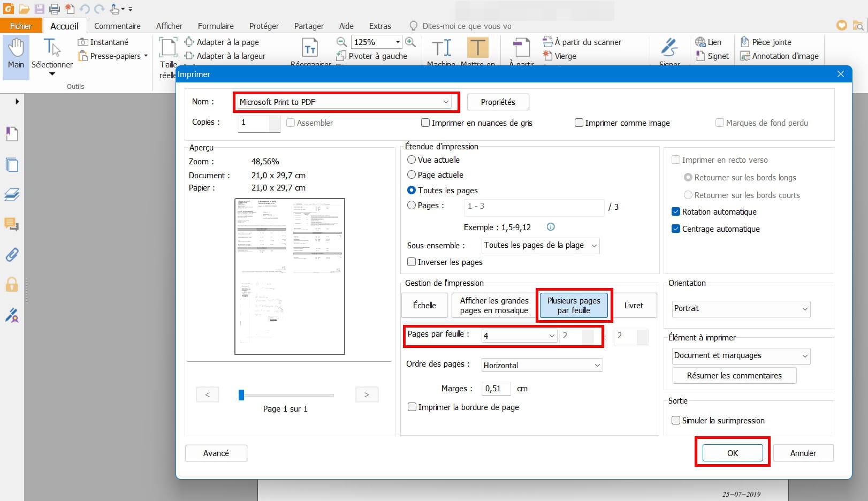Enable Imprimer comme image
Viewport: 868px width, 501px height.
pyautogui.click(x=622, y=123)
